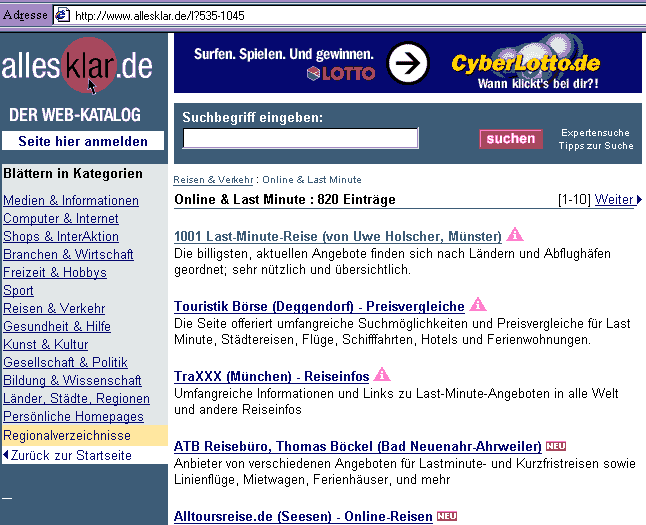Viewport: 646px width, 525px height.
Task: Open ATB Reisebüro, Thomas Böckel listing
Action: pos(358,447)
